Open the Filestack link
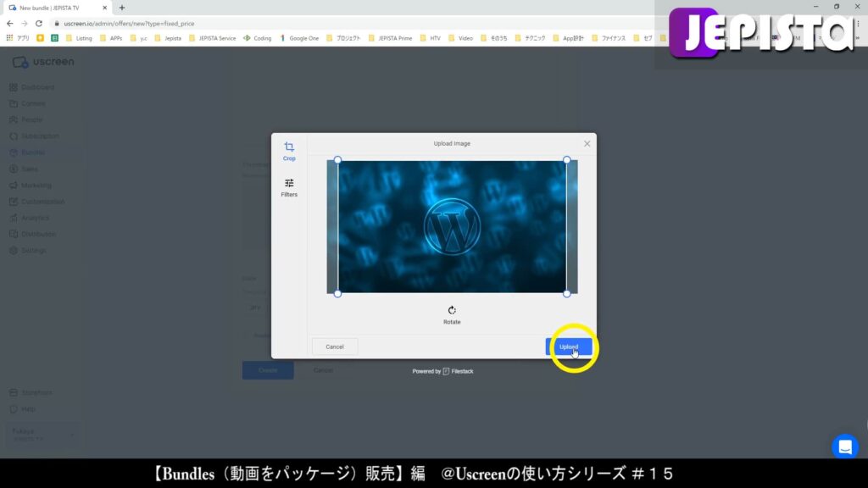 point(458,371)
